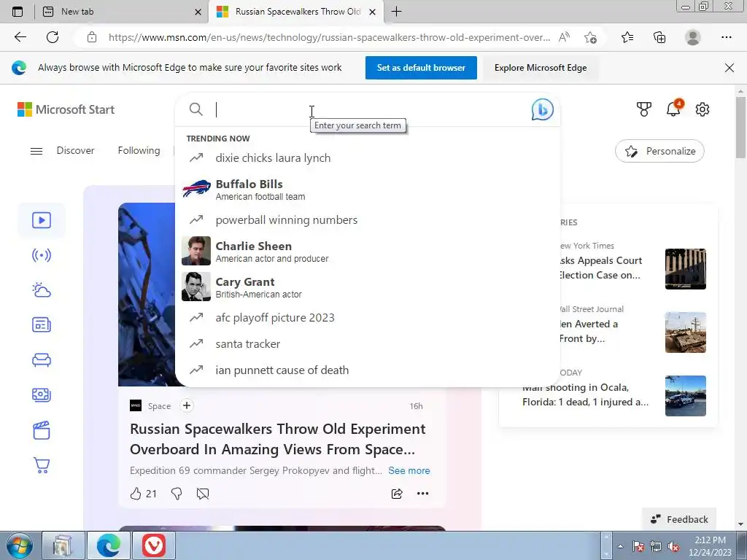
Task: Select the Buffalo Bills suggestion
Action: pos(368,190)
